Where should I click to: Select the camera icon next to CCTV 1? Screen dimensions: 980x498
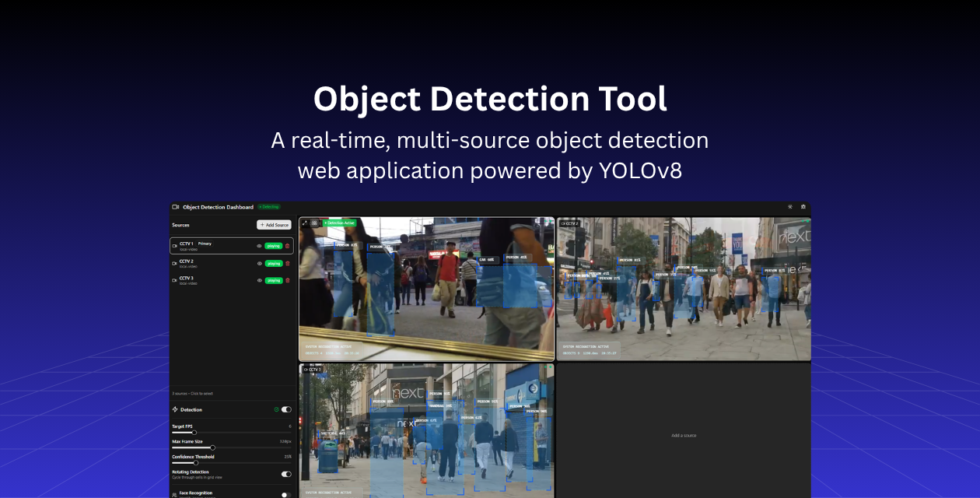(175, 245)
